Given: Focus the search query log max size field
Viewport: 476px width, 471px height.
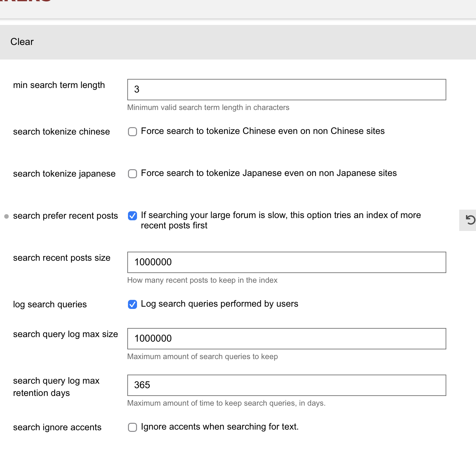Looking at the screenshot, I should pos(287,339).
